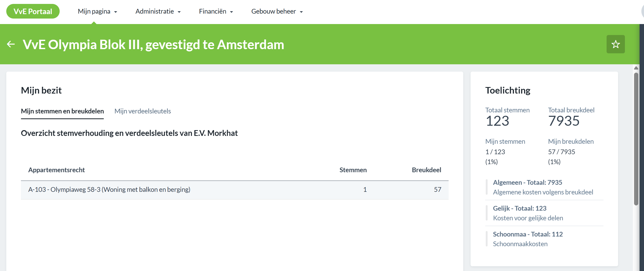Click the Appartementsrecht column header

pyautogui.click(x=57, y=170)
